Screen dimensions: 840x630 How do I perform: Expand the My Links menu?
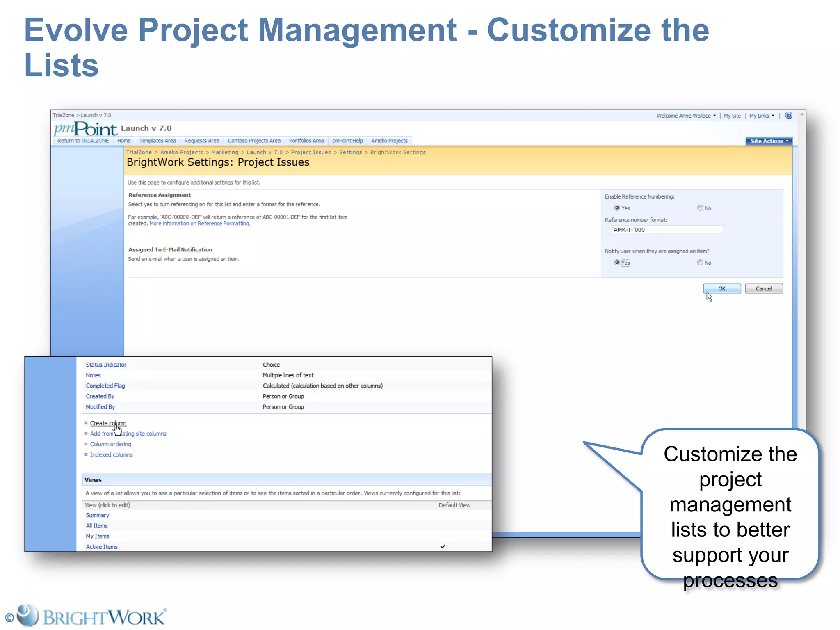point(762,116)
